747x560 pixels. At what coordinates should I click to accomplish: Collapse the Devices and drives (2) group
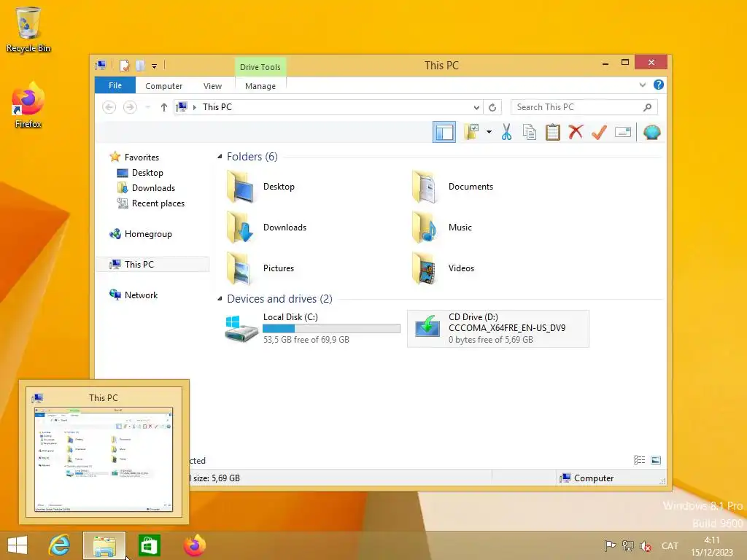[220, 298]
